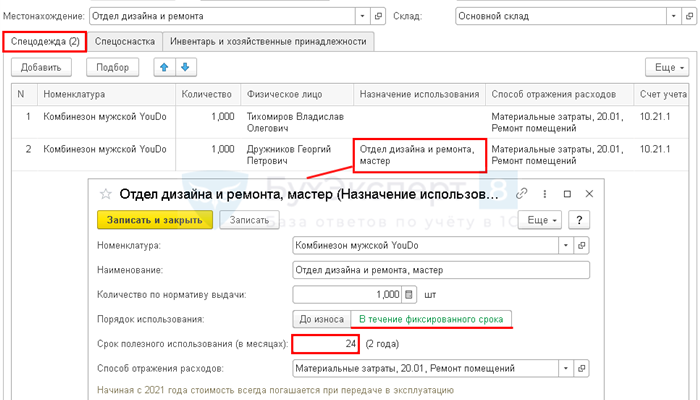700x400 pixels.
Task: Move row down with blue down arrow
Action: point(184,67)
